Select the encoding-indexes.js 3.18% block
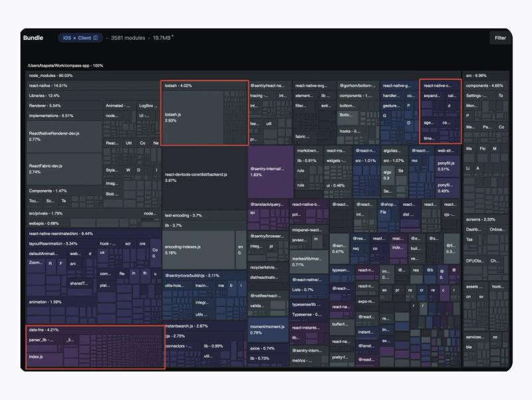This screenshot has height=400, width=532. 198,250
